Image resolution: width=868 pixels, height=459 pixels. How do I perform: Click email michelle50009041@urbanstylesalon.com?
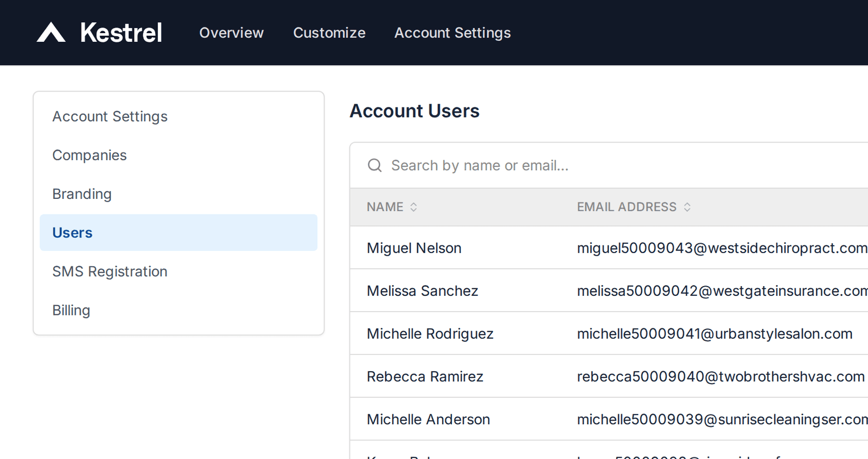pos(714,334)
